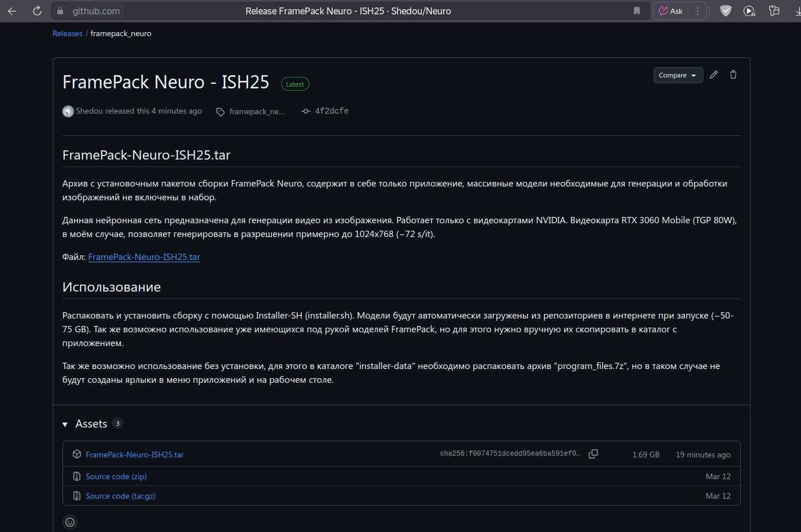This screenshot has width=801, height=532.
Task: Open the Shedou avatar image
Action: (68, 111)
